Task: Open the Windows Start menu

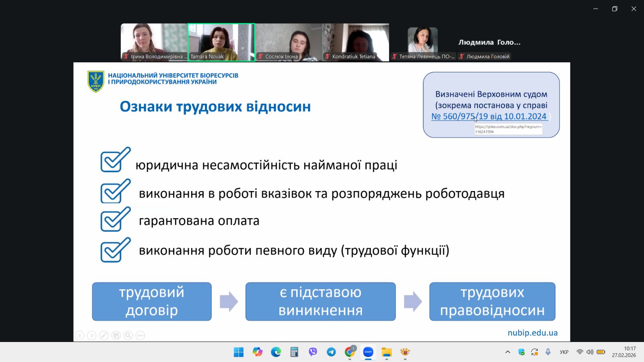Action: (x=239, y=352)
